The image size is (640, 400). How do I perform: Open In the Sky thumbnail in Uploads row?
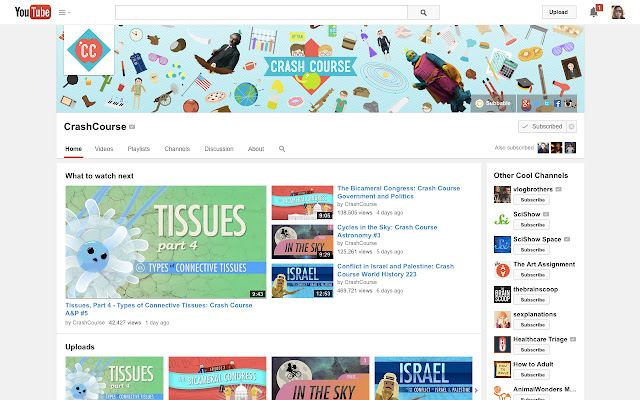pyautogui.click(x=320, y=378)
